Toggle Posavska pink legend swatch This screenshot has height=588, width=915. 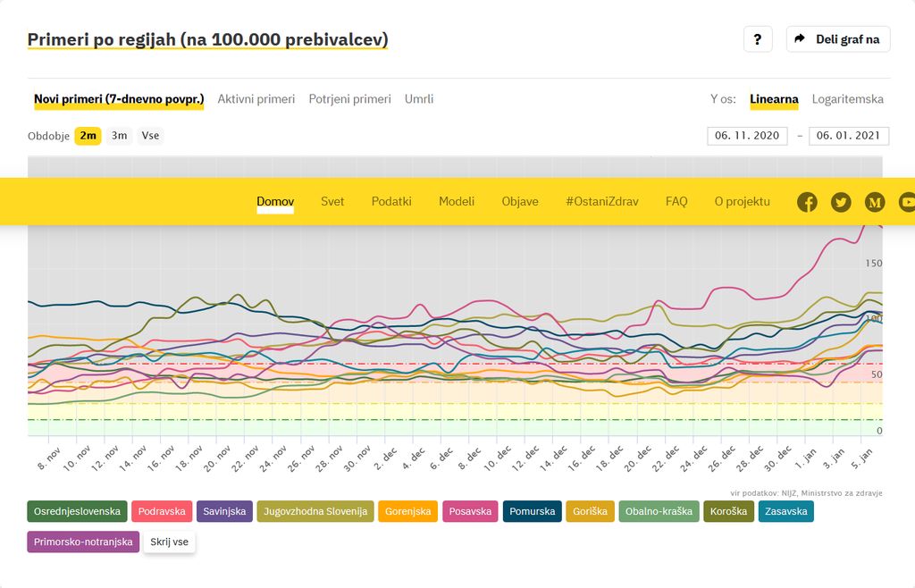[470, 511]
